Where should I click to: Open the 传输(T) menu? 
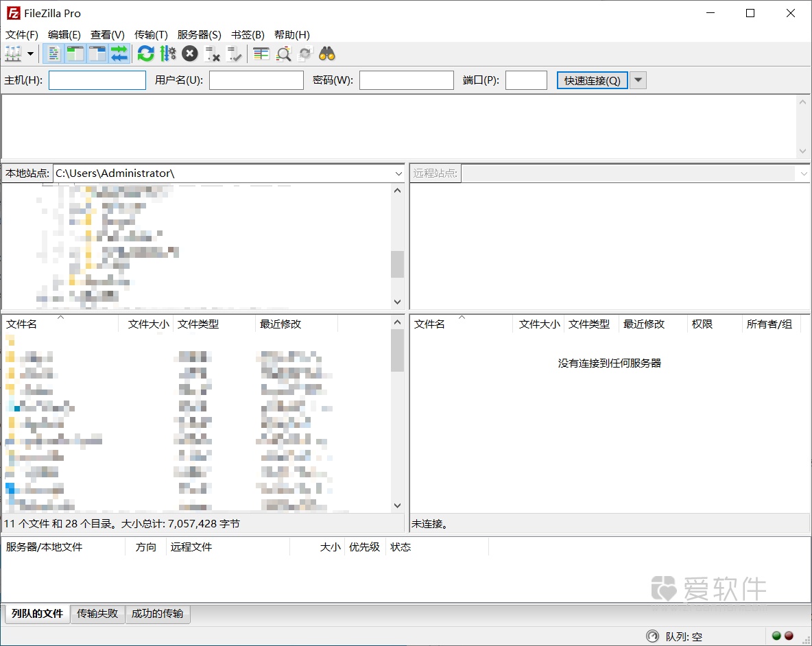pyautogui.click(x=151, y=35)
